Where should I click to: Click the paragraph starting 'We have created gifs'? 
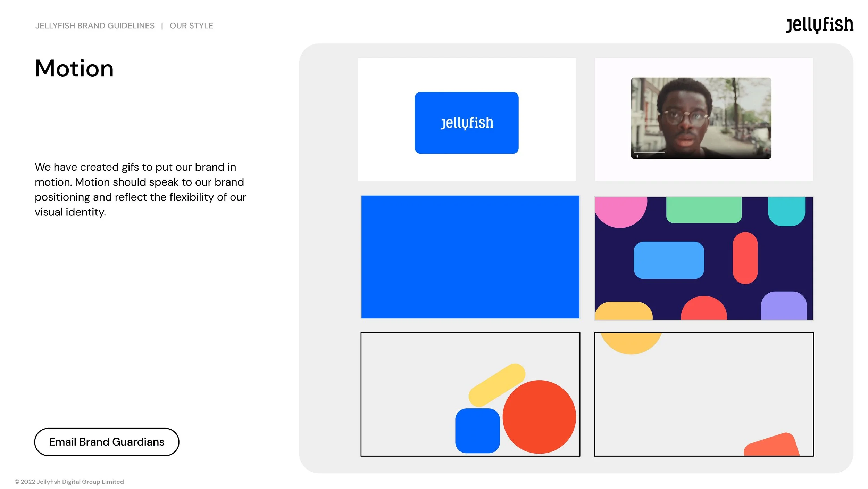click(140, 189)
